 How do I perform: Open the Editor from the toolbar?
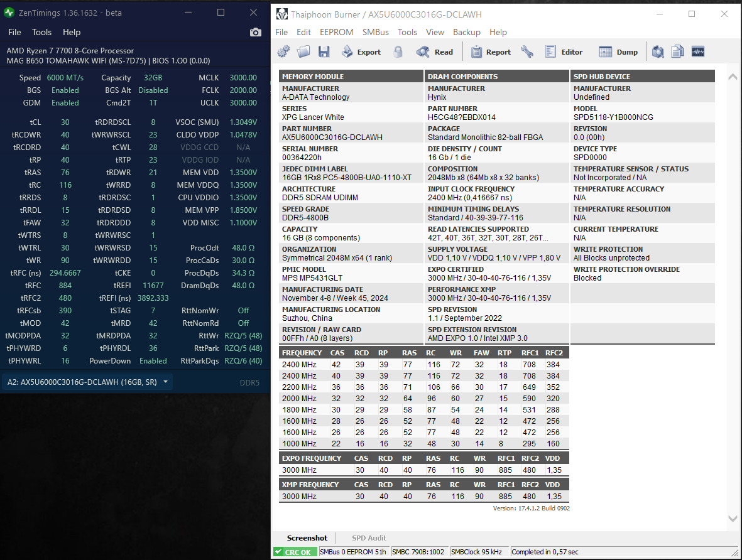pyautogui.click(x=564, y=51)
